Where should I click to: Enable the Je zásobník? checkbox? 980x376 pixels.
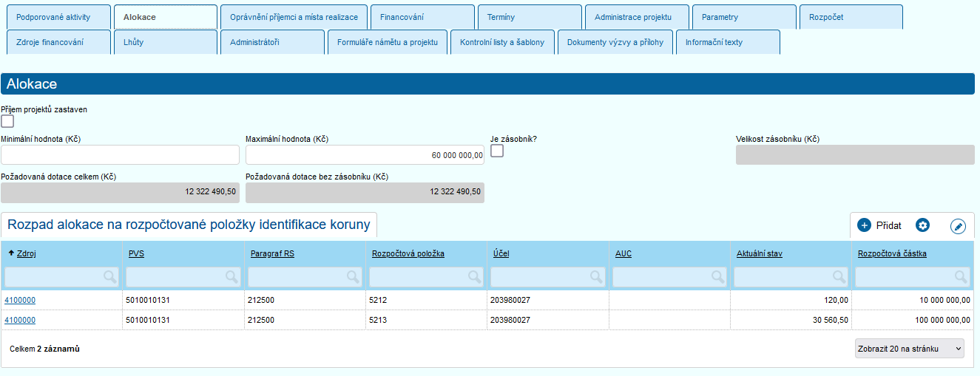(497, 151)
